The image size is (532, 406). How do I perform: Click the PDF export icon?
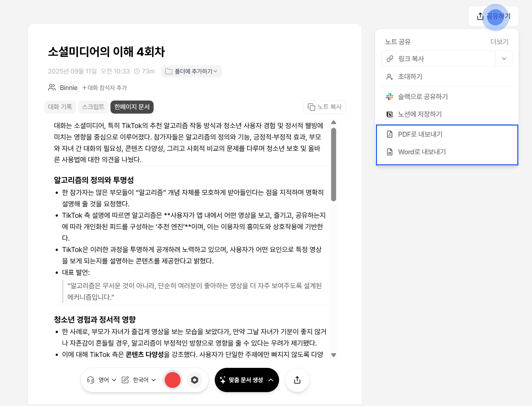click(390, 134)
